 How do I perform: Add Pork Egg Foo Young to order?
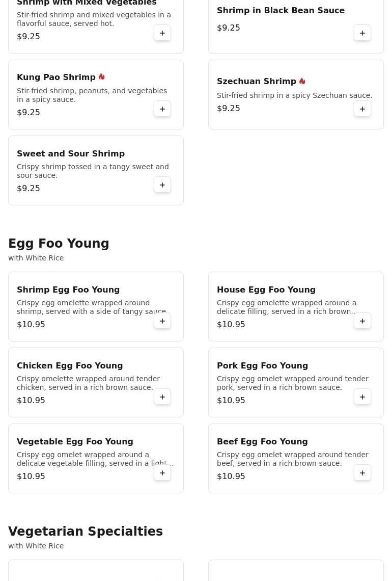click(362, 397)
